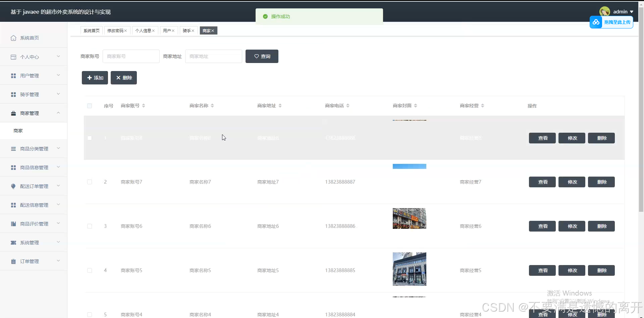Expand the 系统管理 sidebar menu
This screenshot has height=318, width=644.
(x=58, y=242)
